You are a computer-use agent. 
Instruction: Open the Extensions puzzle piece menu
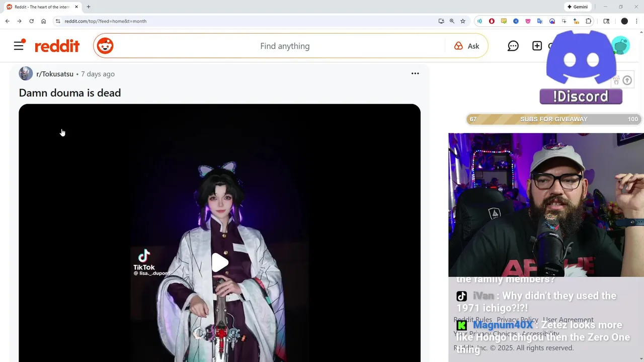589,21
